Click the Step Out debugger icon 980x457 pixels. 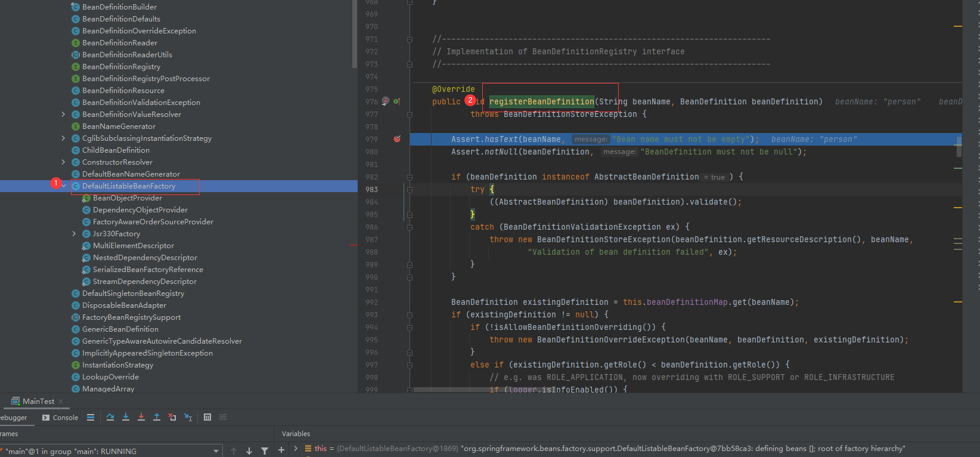tap(157, 417)
